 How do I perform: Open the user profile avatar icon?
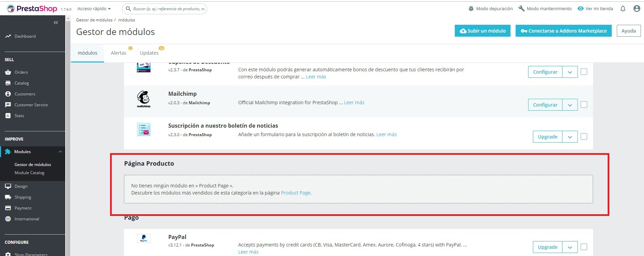click(x=637, y=8)
